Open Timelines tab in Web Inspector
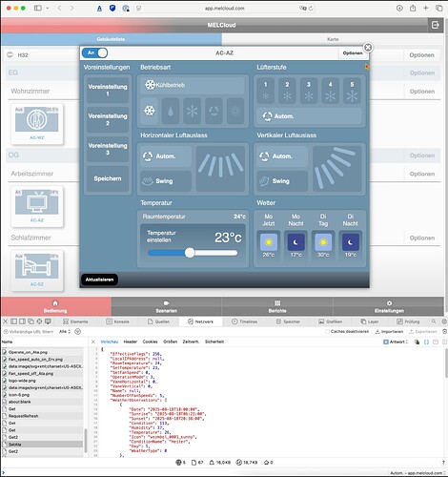 coord(244,321)
